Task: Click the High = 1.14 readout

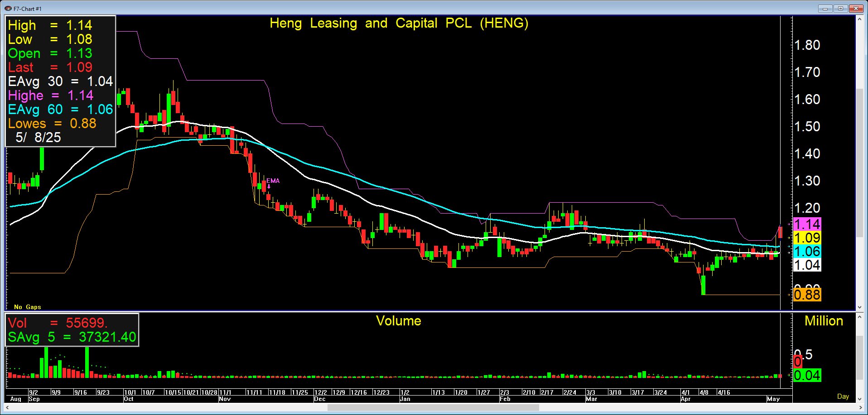Action: (x=50, y=25)
